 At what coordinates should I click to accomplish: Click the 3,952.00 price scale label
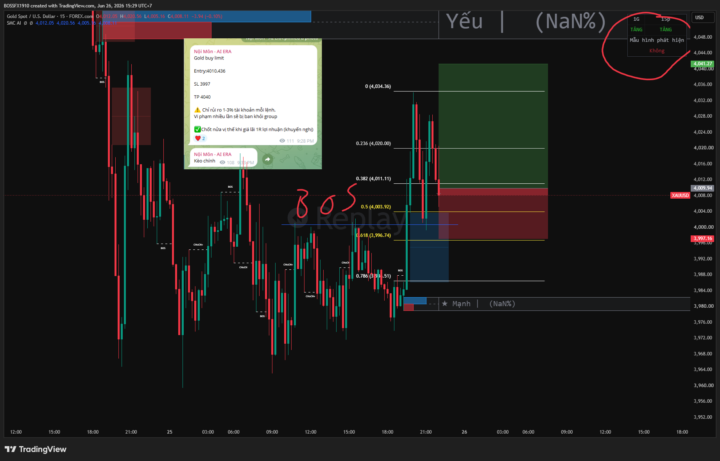point(703,417)
